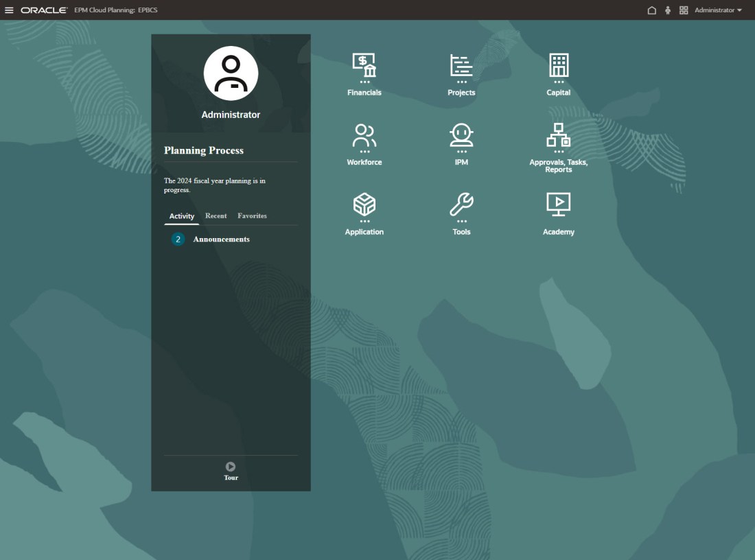
Task: Open the Financials cluster icon
Action: [364, 66]
